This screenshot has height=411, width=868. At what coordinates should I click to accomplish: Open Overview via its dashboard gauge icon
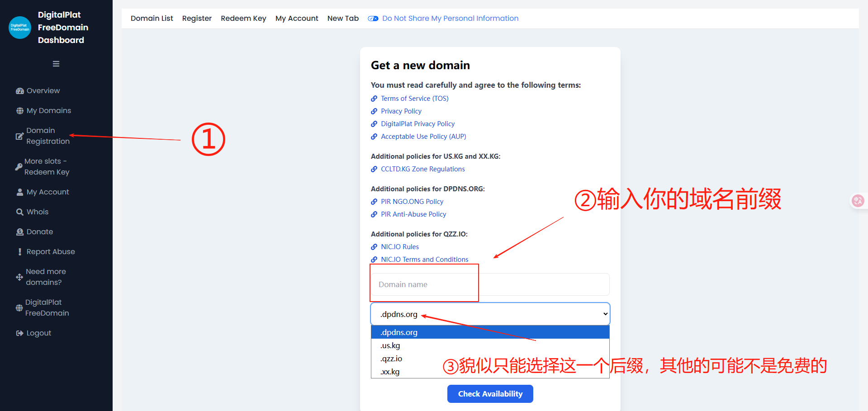(20, 91)
